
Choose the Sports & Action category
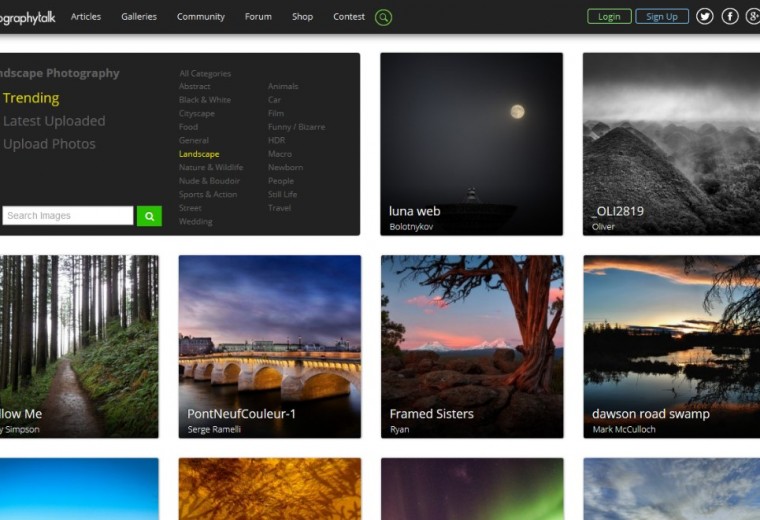207,194
